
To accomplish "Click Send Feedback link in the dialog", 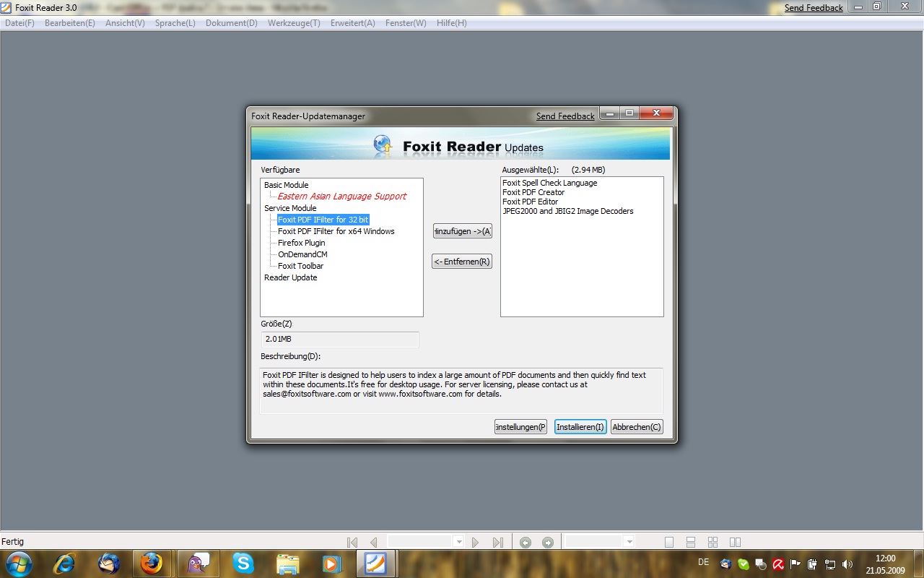I will point(565,116).
